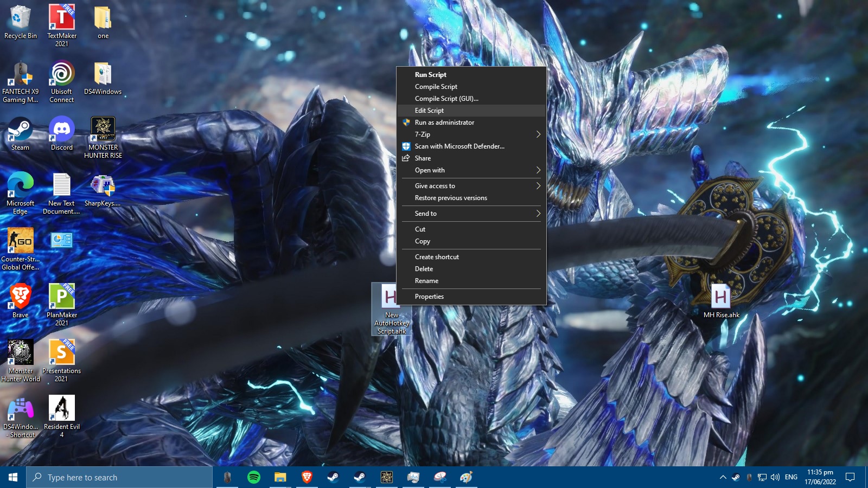Open Properties from the context menu

pyautogui.click(x=471, y=297)
